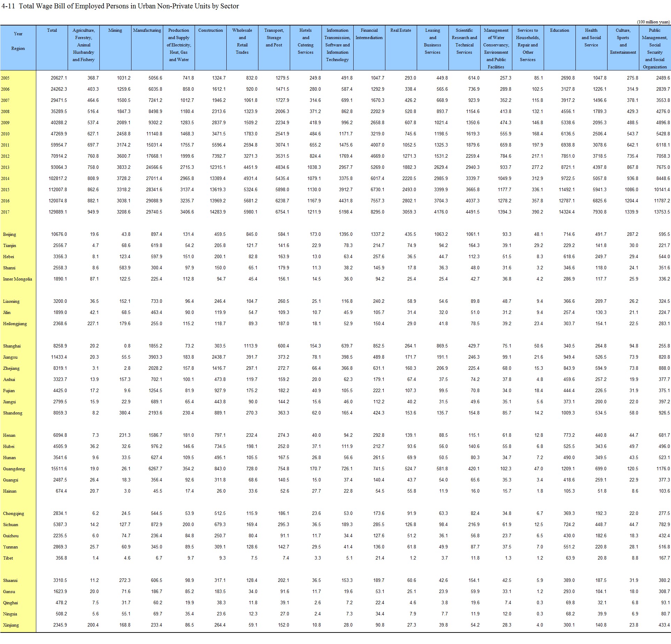Click Xinjiang agriculture value 200.4
Screen dimensions: 671x644
pyautogui.click(x=93, y=625)
